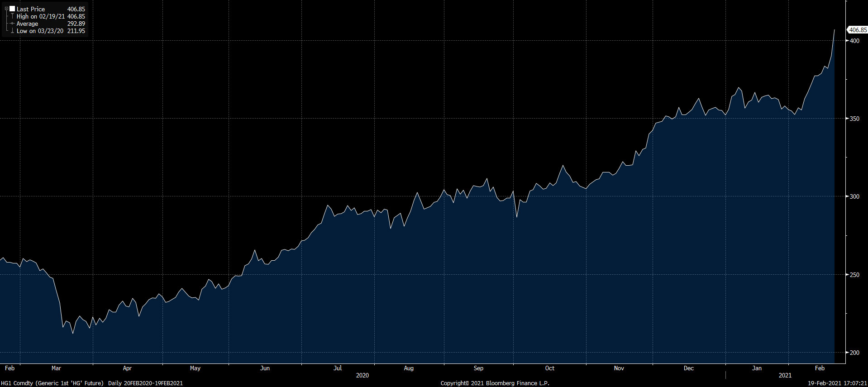
Task: Select the Last Price legend label
Action: point(31,9)
